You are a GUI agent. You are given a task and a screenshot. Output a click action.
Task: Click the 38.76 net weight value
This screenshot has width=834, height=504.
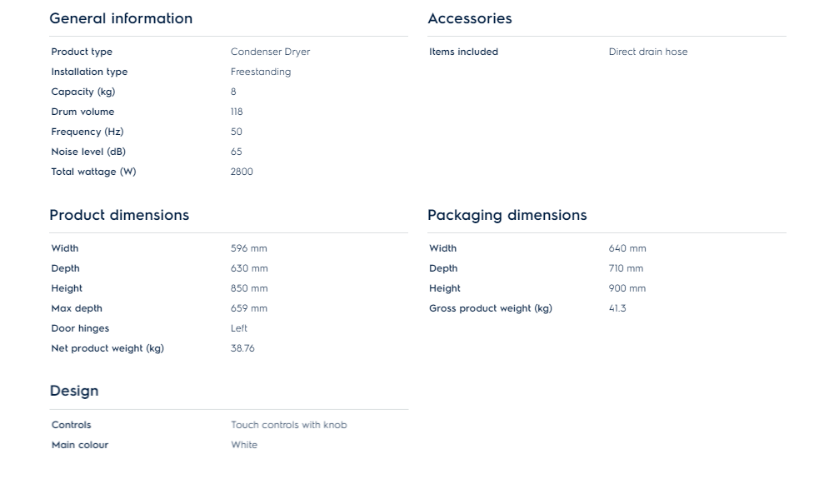click(242, 348)
